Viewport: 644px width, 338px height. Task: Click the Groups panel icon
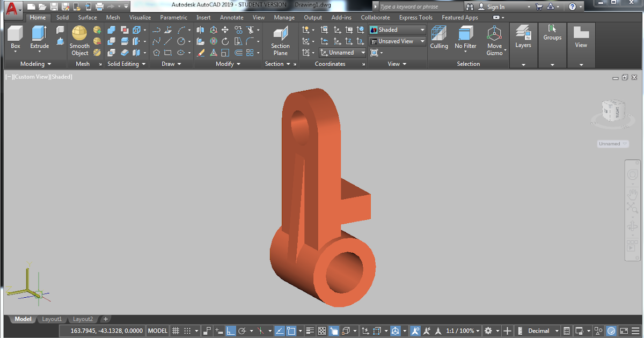pyautogui.click(x=552, y=32)
